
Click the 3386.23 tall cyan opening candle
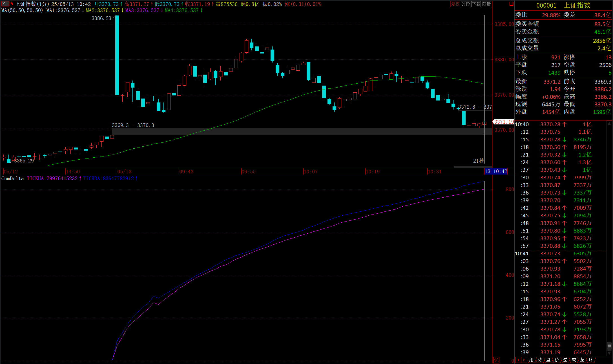117,55
